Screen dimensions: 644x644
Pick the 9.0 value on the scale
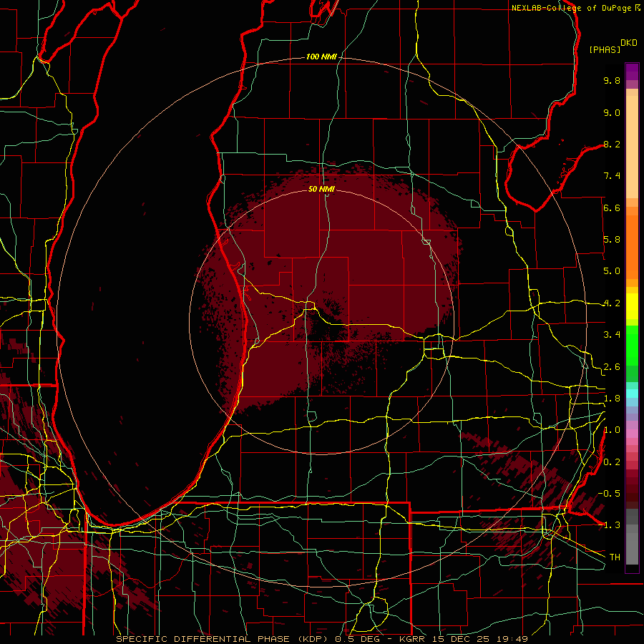[612, 112]
